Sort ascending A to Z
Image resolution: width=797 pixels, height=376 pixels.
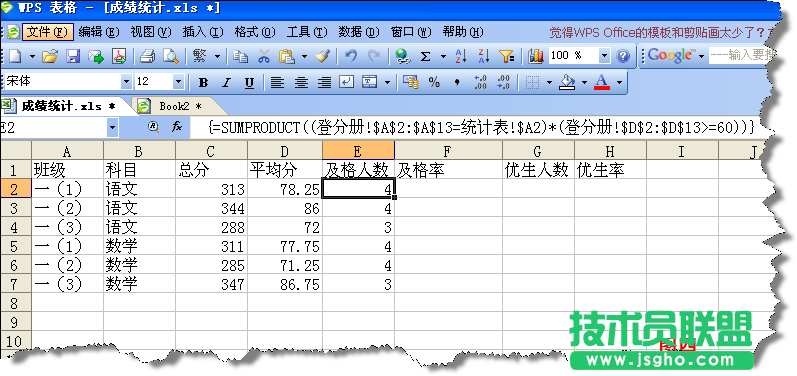461,56
